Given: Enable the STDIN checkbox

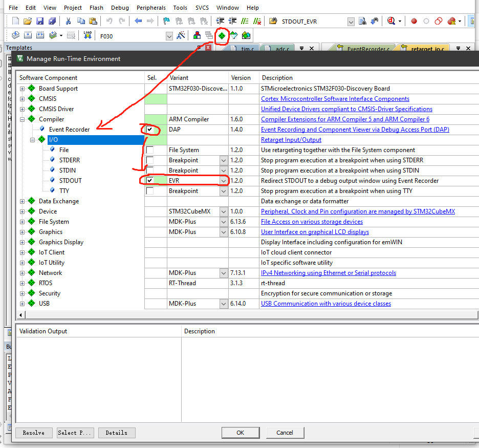Looking at the screenshot, I should click(x=149, y=170).
